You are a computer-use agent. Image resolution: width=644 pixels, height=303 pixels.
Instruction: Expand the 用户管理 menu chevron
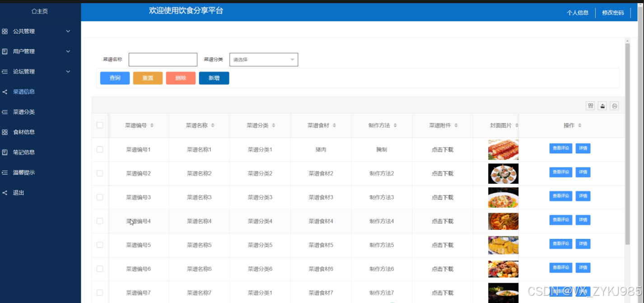(68, 51)
